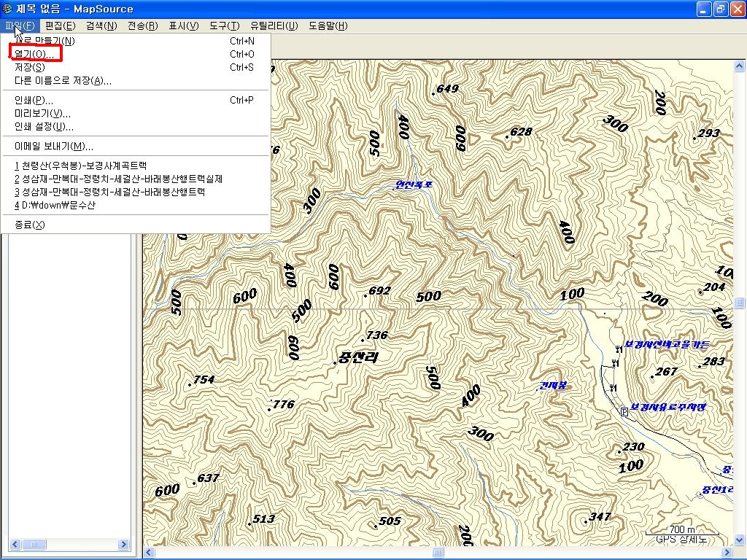Click left panel scrollbar left arrow
Image resolution: width=747 pixels, height=560 pixels.
tap(15, 544)
